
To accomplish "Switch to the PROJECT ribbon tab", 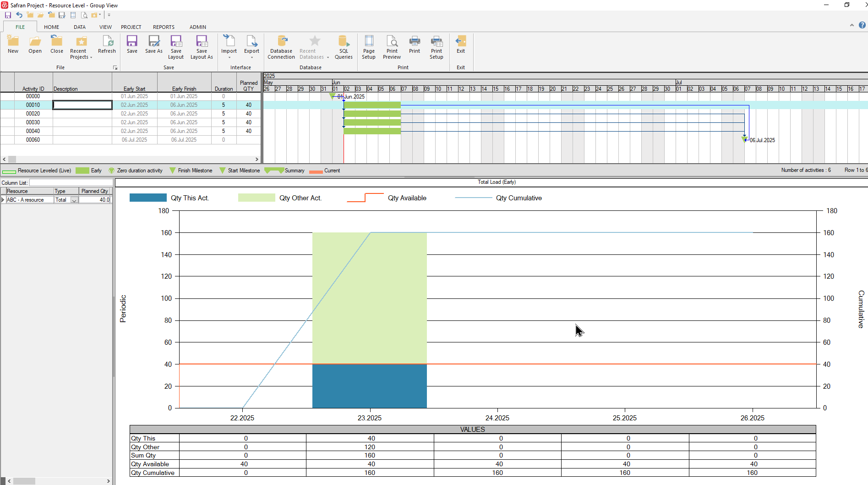I will [x=131, y=27].
